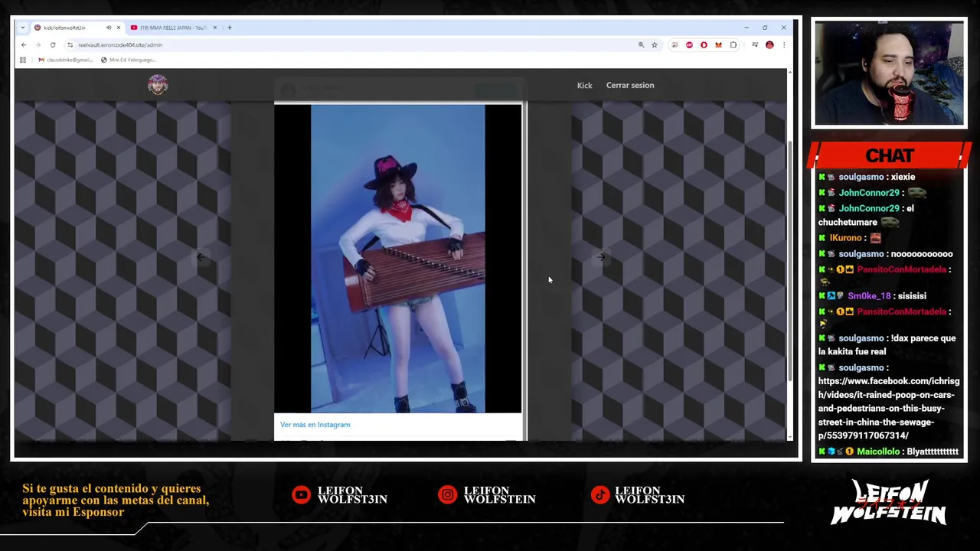This screenshot has width=980, height=551.
Task: Open the media control icon in toolbar
Action: coord(755,45)
